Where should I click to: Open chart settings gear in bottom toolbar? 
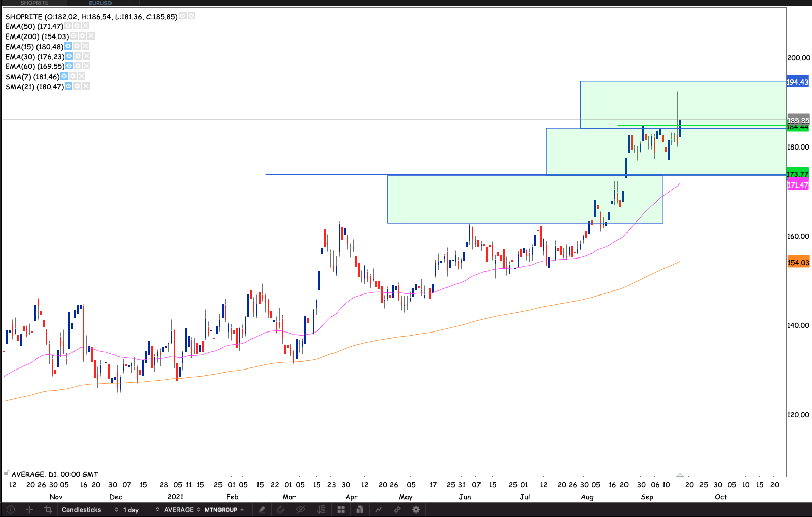click(416, 510)
